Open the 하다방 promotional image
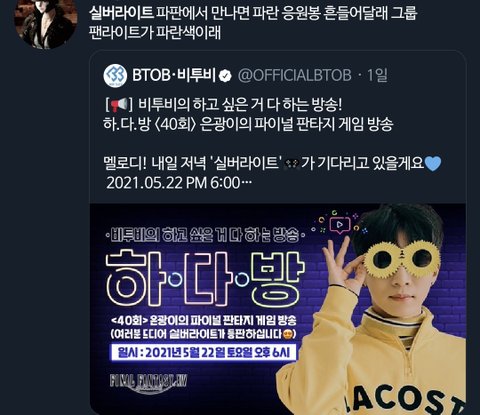480x415 pixels. tap(278, 309)
